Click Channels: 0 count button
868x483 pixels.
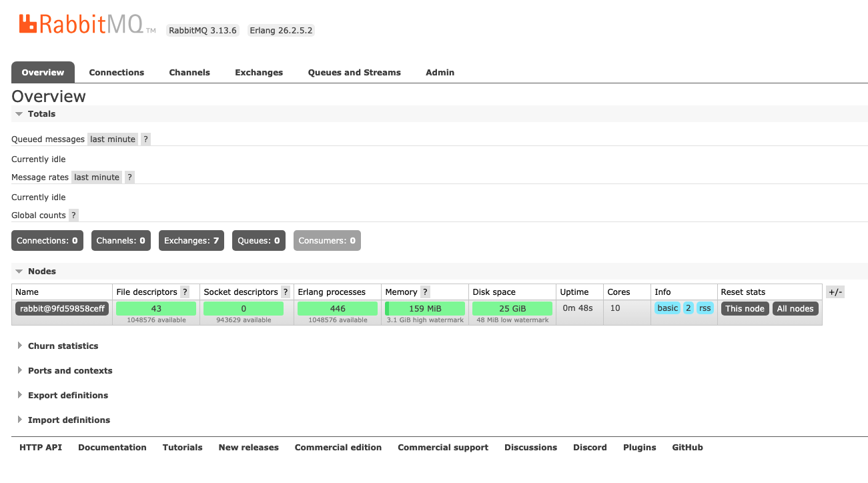(x=121, y=241)
